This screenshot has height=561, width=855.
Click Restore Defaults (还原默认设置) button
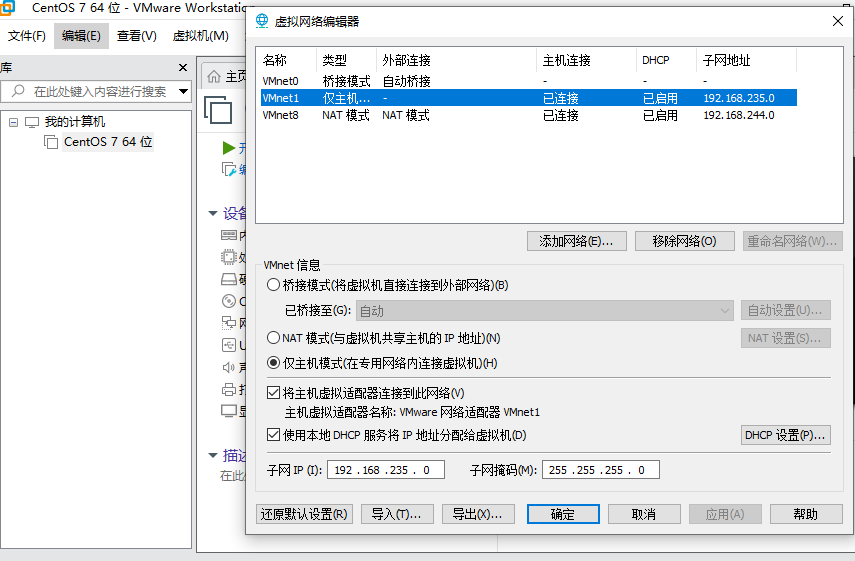pos(304,514)
